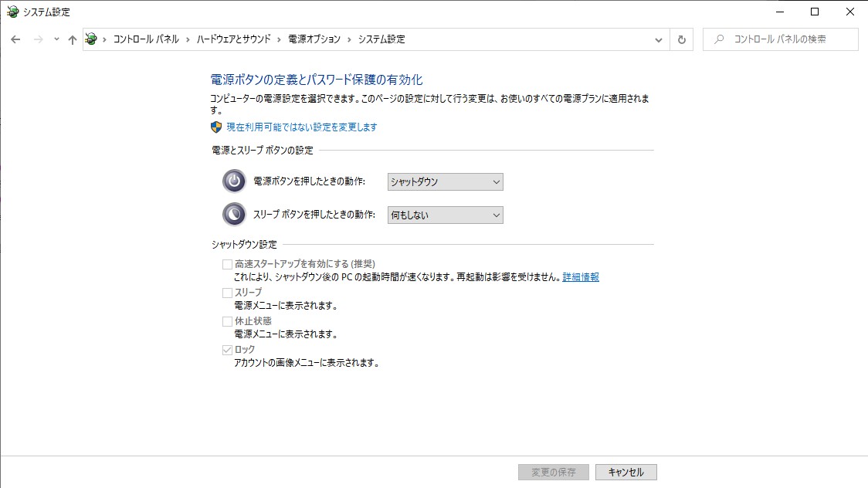This screenshot has width=868, height=488.
Task: Click the back navigation arrow
Action: [x=15, y=39]
